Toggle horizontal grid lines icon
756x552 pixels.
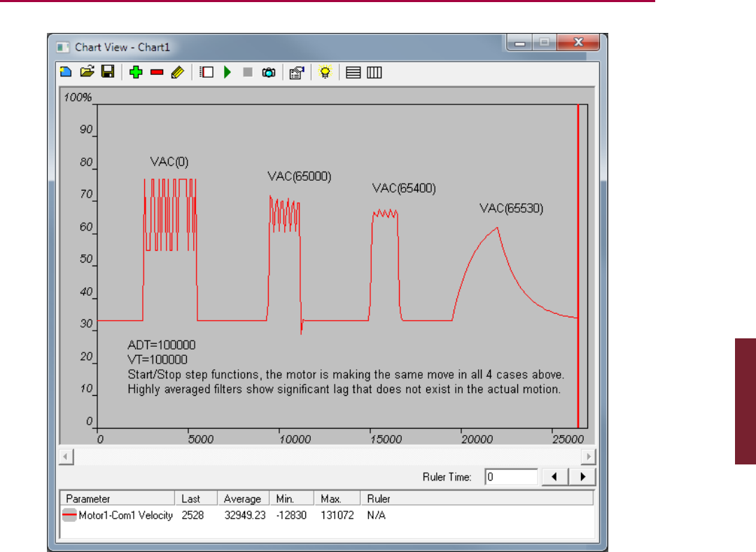click(353, 72)
